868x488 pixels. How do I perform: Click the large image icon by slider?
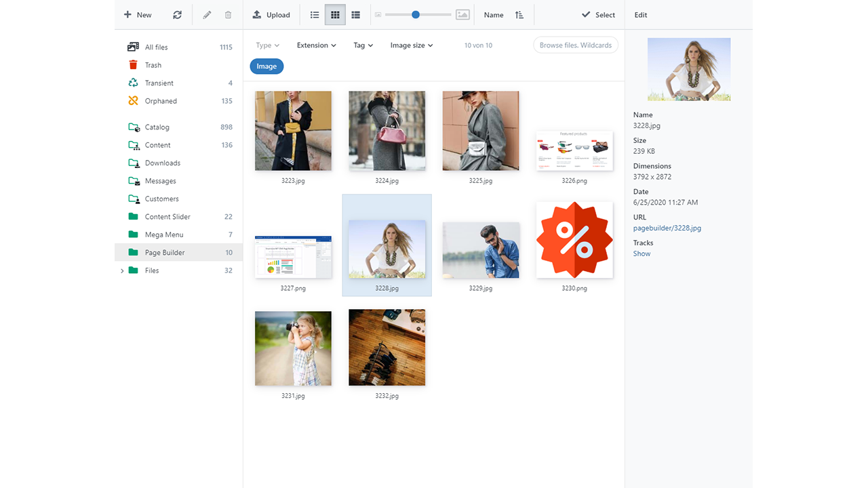click(x=462, y=15)
